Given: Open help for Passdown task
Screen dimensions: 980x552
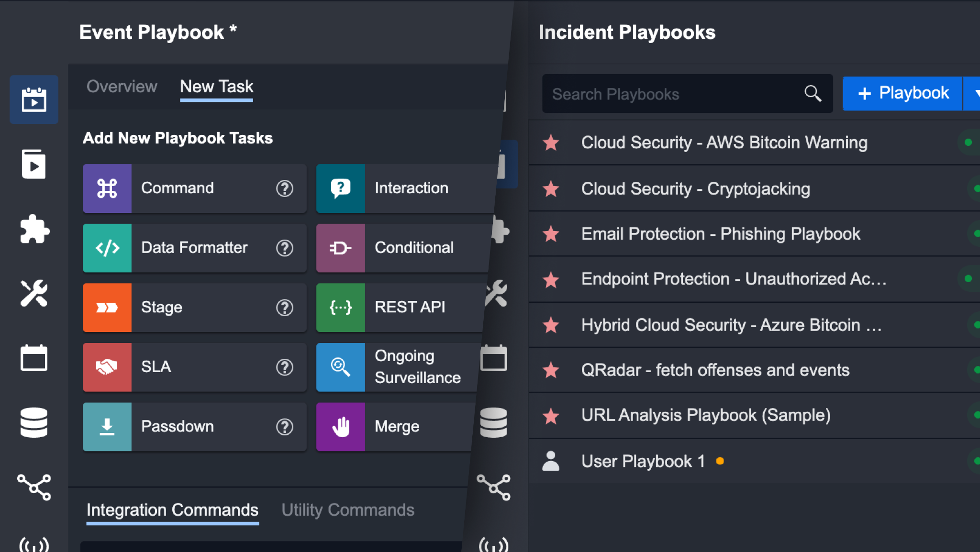Looking at the screenshot, I should tap(285, 427).
